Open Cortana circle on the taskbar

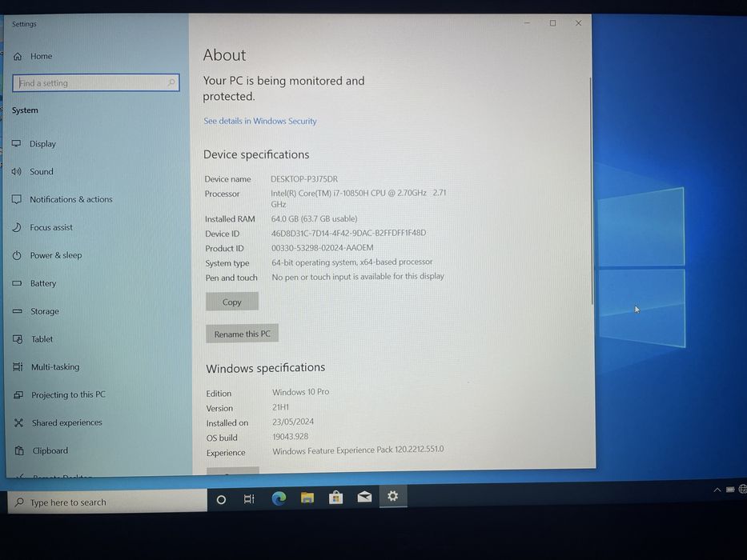pos(221,499)
